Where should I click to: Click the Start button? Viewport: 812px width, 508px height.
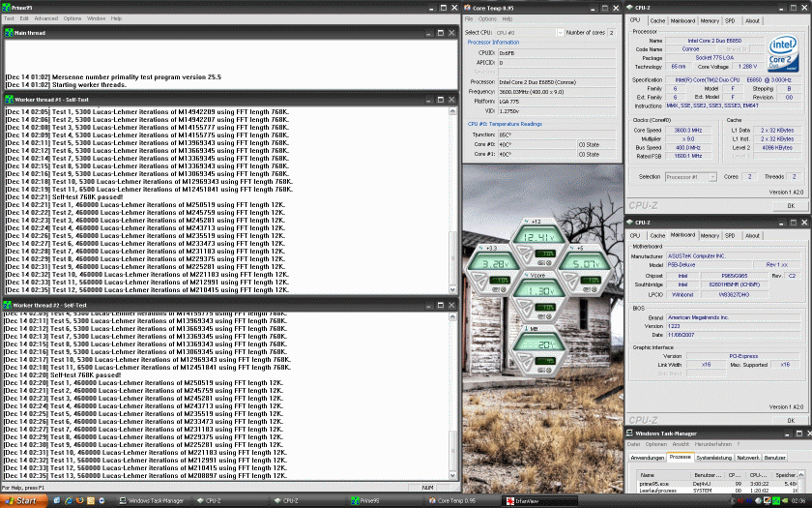click(x=24, y=501)
